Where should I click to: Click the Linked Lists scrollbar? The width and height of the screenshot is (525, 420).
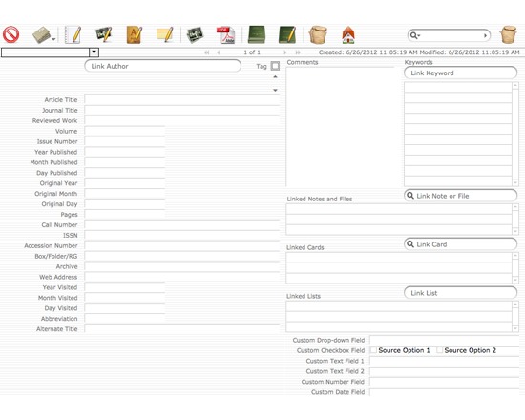coord(515,316)
